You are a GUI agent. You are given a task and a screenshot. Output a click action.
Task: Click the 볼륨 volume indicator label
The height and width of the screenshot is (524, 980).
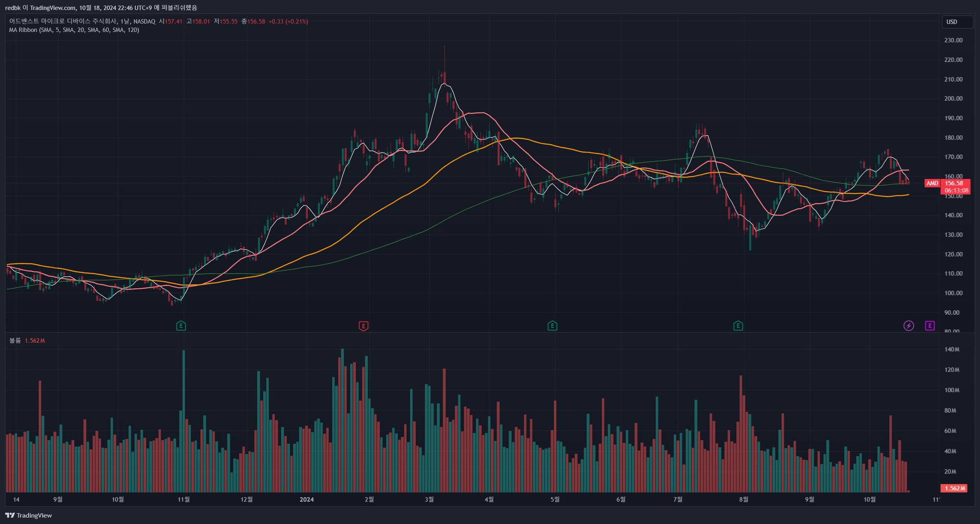tap(15, 340)
